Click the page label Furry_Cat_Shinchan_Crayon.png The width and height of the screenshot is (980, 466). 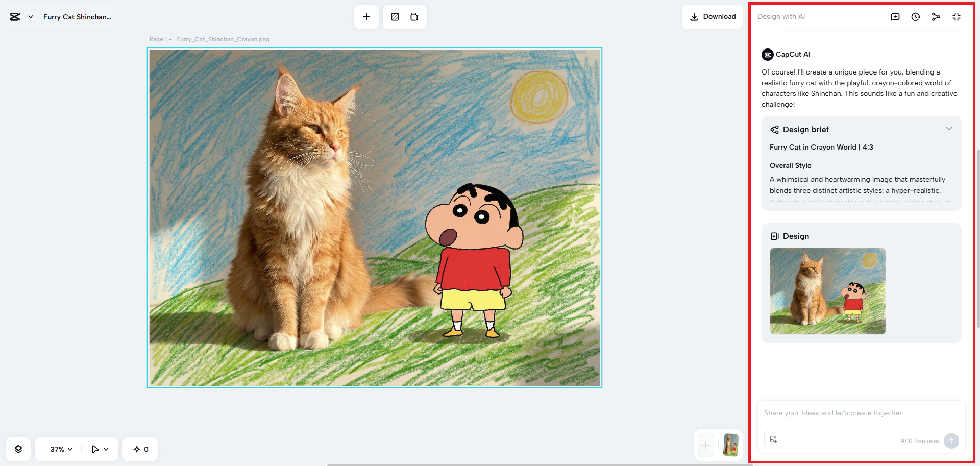[223, 39]
